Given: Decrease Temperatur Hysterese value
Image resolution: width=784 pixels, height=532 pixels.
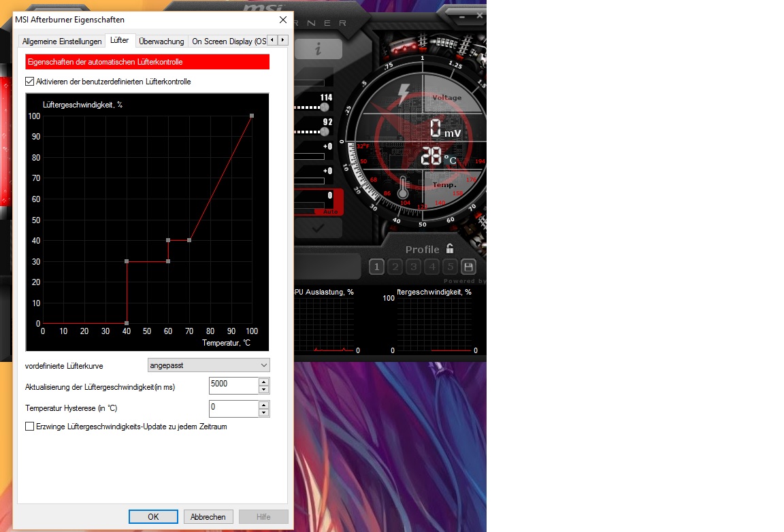Looking at the screenshot, I should pos(264,412).
